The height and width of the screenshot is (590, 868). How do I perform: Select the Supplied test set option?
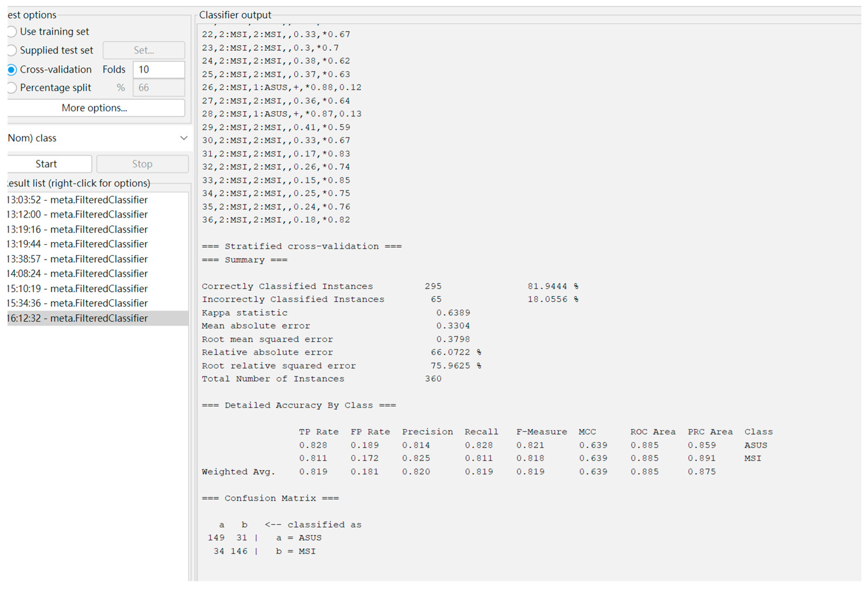pos(12,50)
